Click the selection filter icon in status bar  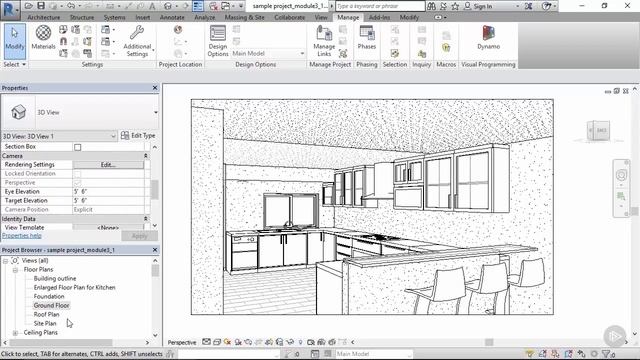[x=607, y=354]
